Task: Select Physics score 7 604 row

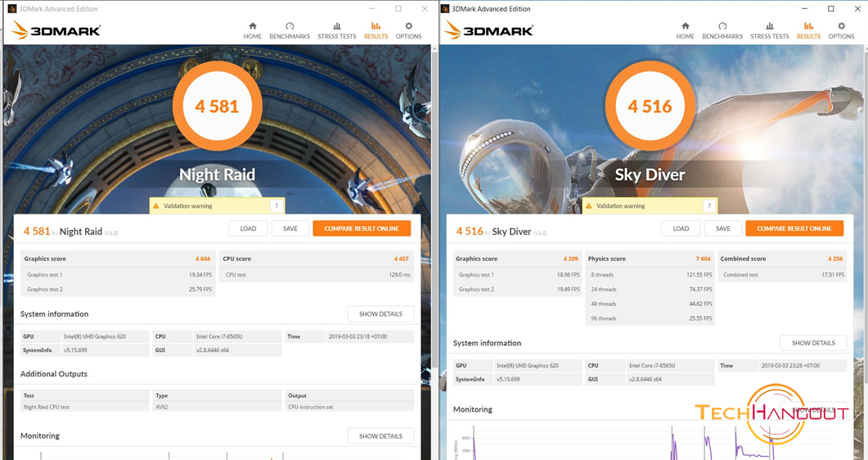Action: pyautogui.click(x=650, y=259)
